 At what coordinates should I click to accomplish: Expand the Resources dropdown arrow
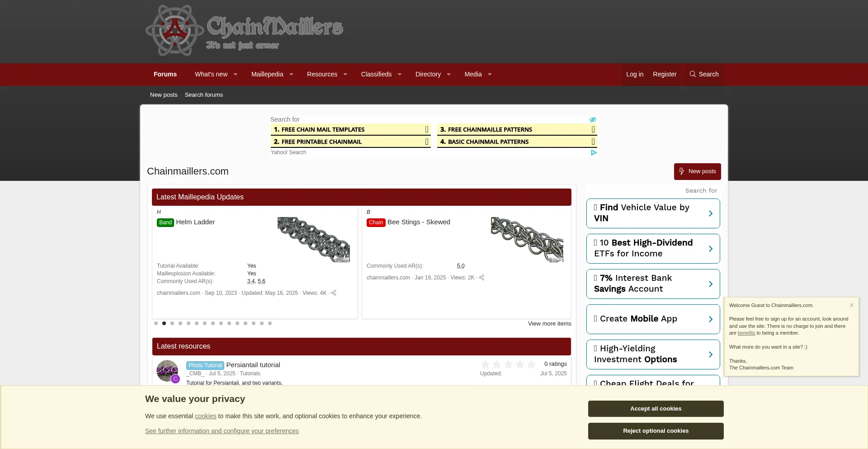[345, 75]
